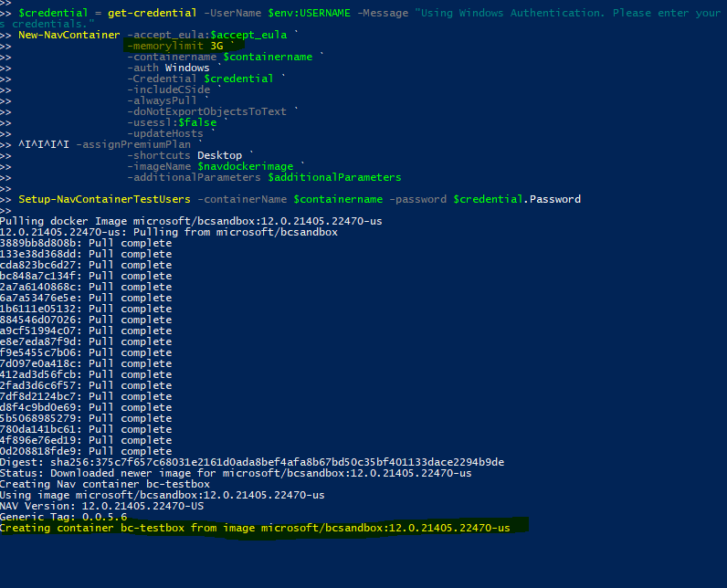Click the -alwaysPull parameter
Viewport: 727px width, 588px height.
(162, 100)
